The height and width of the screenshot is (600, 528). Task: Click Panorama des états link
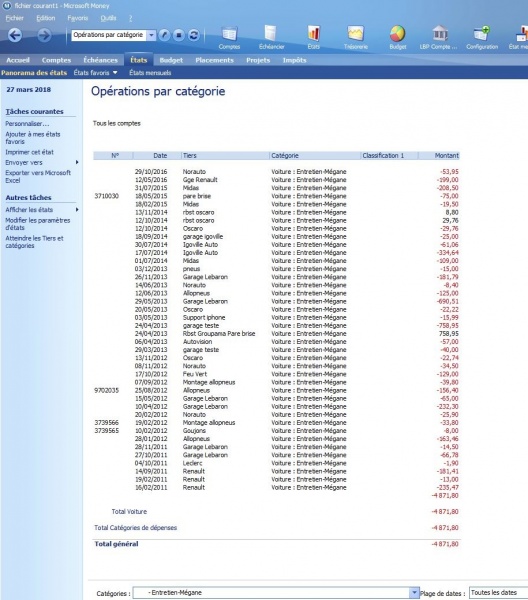point(34,72)
